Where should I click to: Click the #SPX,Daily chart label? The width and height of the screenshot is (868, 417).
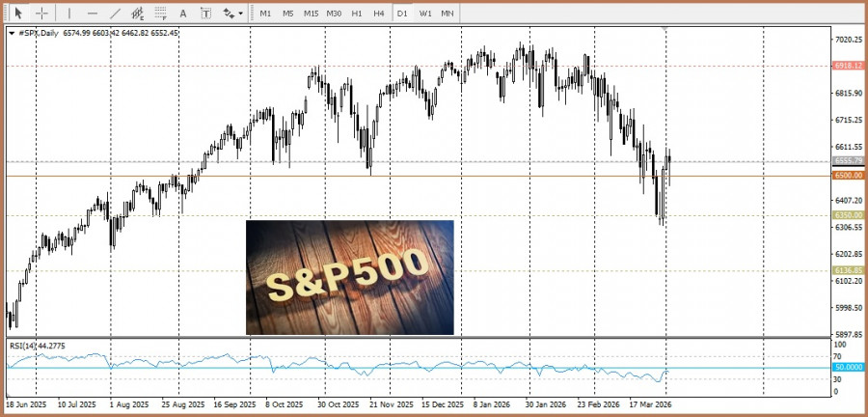pos(39,33)
